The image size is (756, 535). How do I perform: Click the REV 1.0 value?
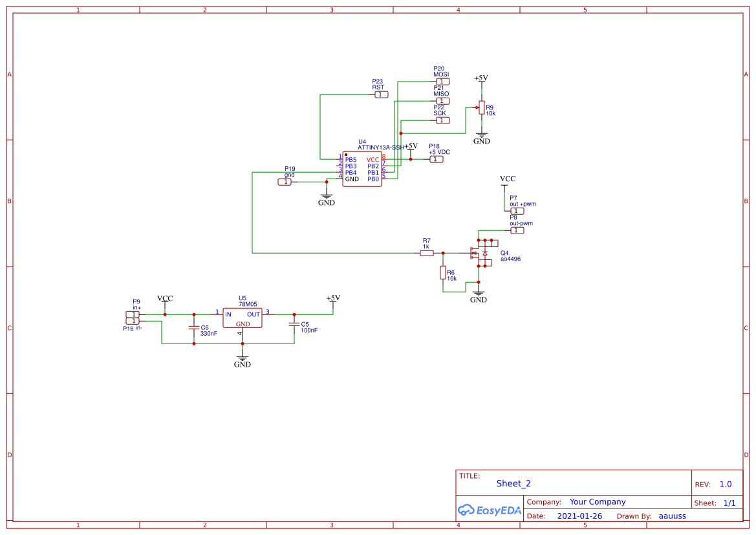[724, 483]
